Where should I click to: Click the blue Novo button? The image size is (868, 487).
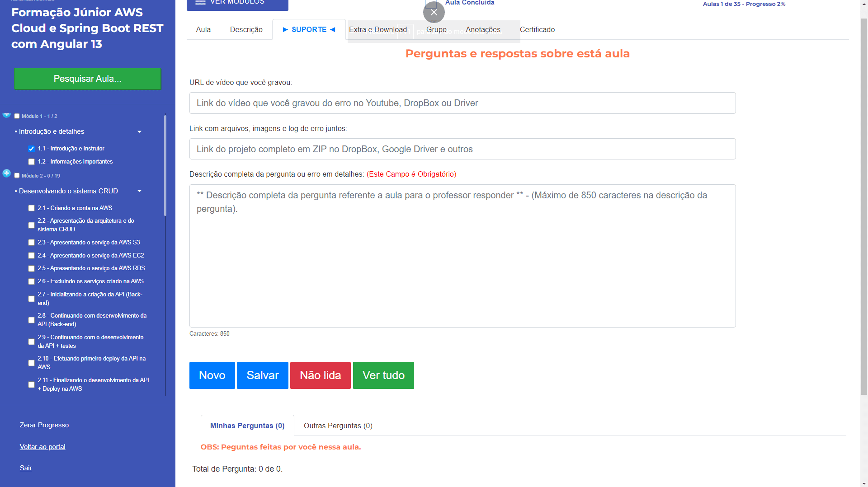click(212, 375)
